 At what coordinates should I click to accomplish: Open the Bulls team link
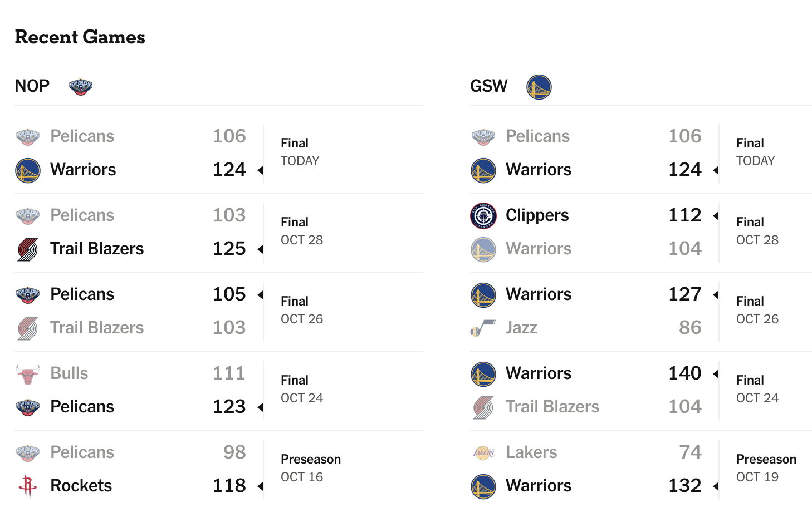[x=69, y=373]
